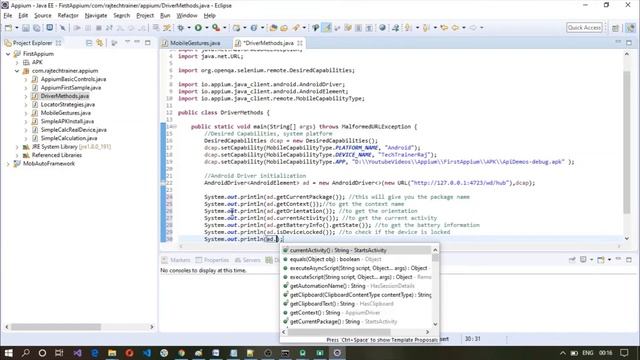Open the Navigate menu
640x360 pixels.
96,16
